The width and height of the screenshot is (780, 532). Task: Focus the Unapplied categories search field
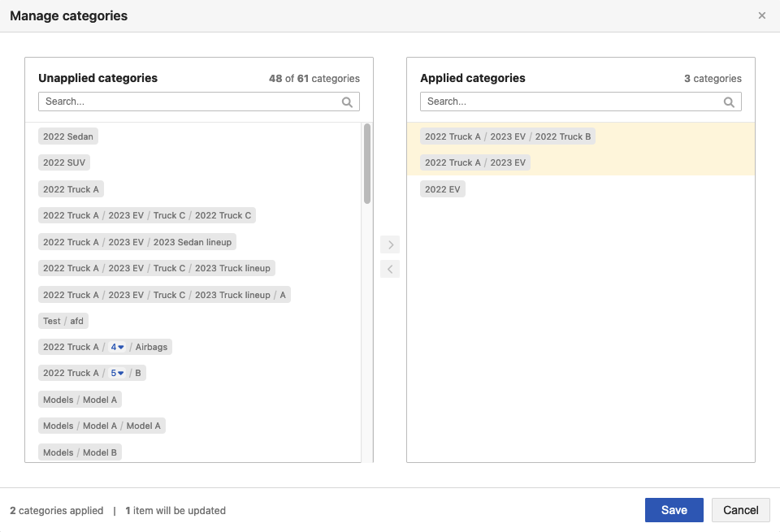click(191, 102)
